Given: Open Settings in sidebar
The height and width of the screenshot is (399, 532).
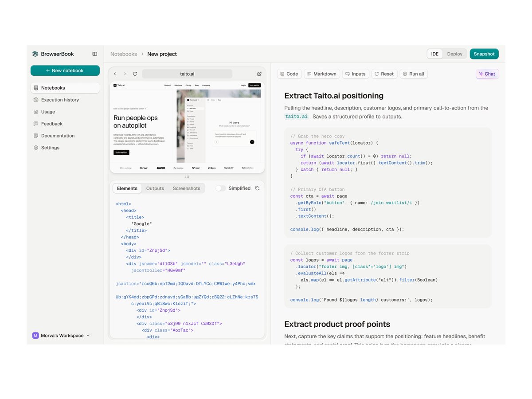Looking at the screenshot, I should 65,148.
